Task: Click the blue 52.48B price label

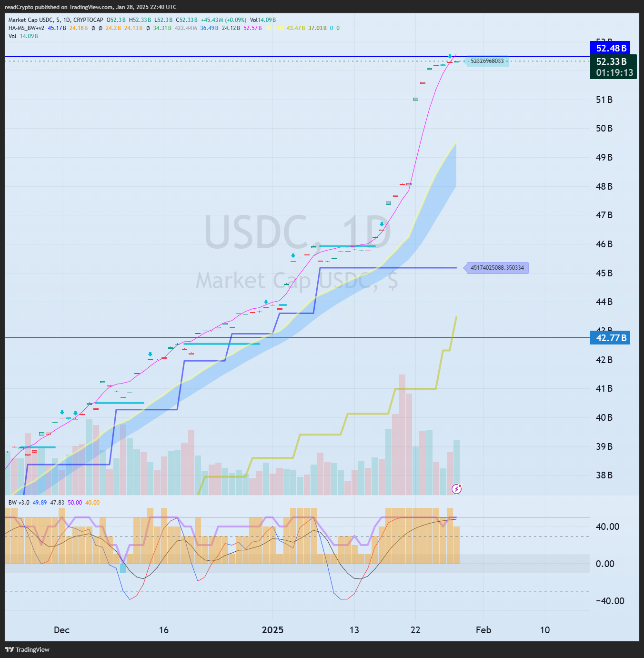Action: 610,48
